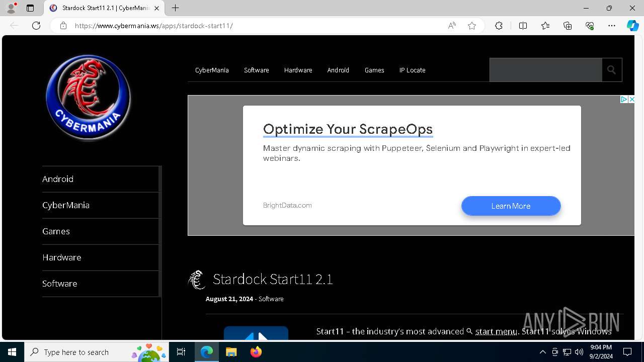Open Read aloud from the address bar
The image size is (644, 362).
[x=452, y=26]
